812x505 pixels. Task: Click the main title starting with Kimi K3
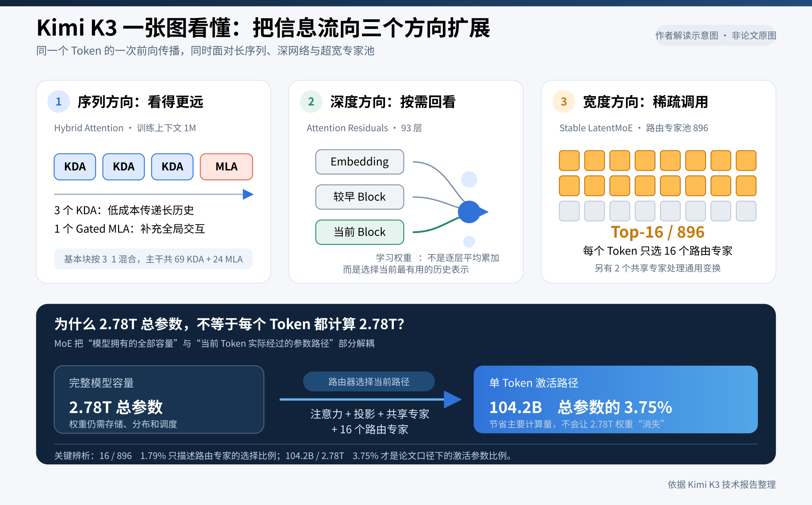click(264, 28)
